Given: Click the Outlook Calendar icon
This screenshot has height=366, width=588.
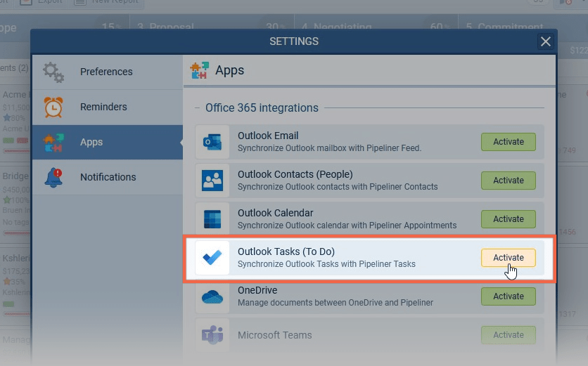Looking at the screenshot, I should [x=212, y=219].
